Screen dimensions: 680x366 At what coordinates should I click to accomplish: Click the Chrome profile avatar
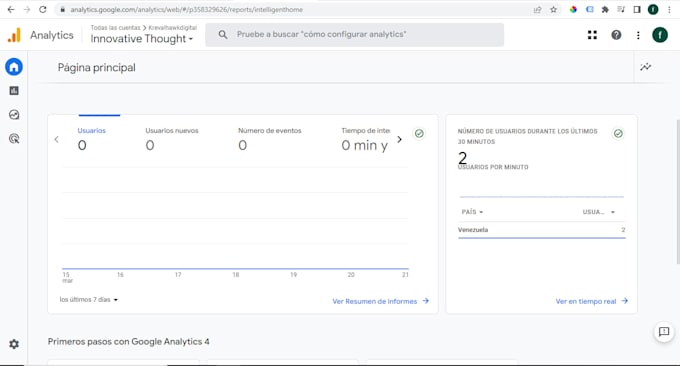653,10
